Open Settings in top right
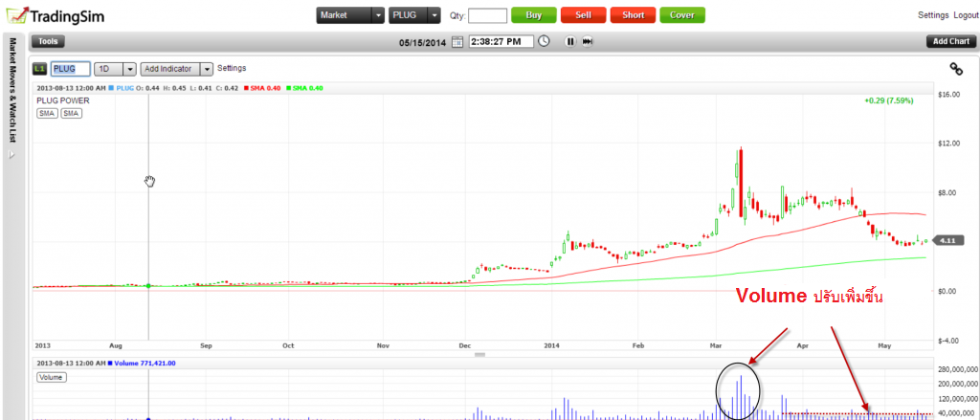 934,15
